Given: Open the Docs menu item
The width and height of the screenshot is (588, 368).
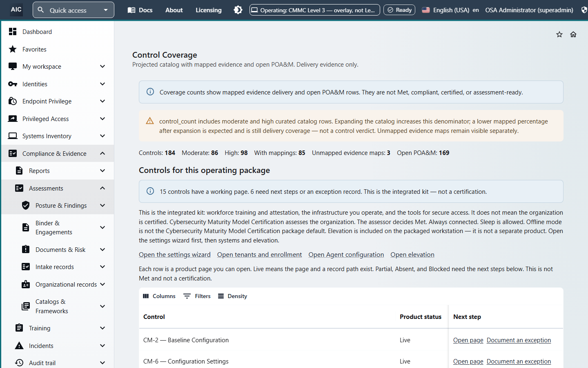Looking at the screenshot, I should [140, 10].
